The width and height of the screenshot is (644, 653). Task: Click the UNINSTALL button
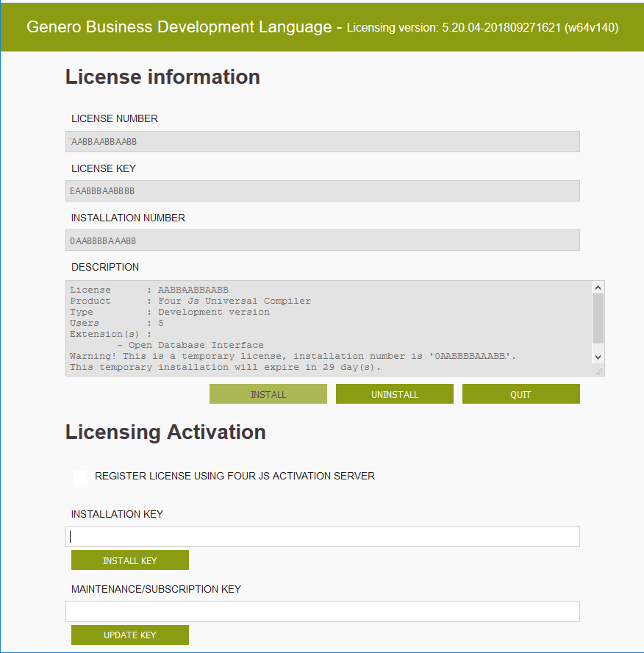tap(394, 393)
